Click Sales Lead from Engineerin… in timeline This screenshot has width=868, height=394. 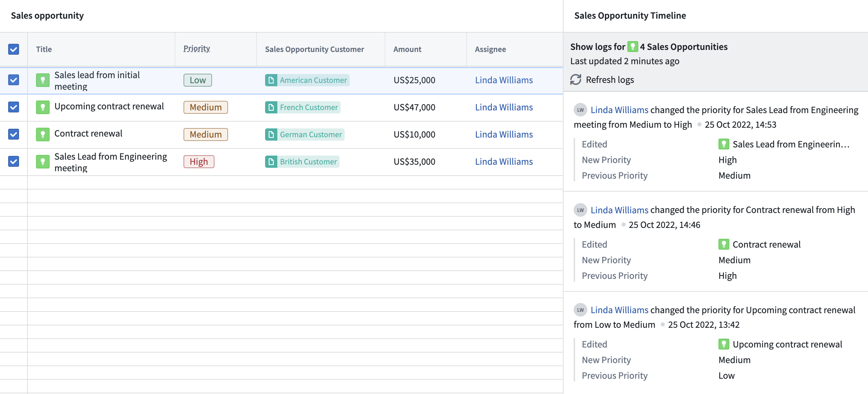tap(791, 144)
